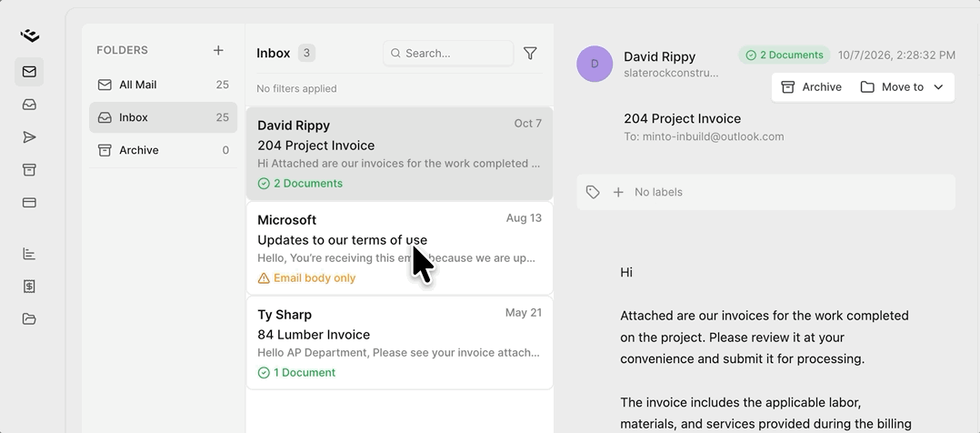Click the Archive button for this email
The height and width of the screenshot is (433, 980).
(812, 87)
